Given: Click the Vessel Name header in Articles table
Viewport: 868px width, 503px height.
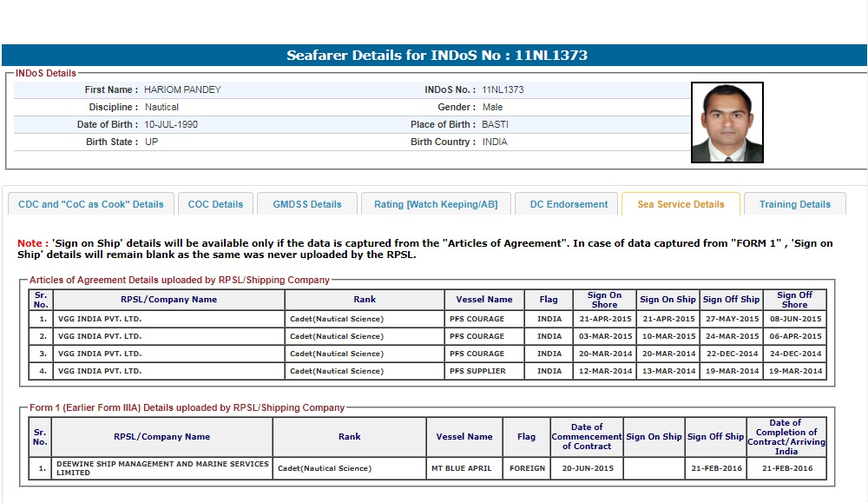Looking at the screenshot, I should (x=484, y=300).
